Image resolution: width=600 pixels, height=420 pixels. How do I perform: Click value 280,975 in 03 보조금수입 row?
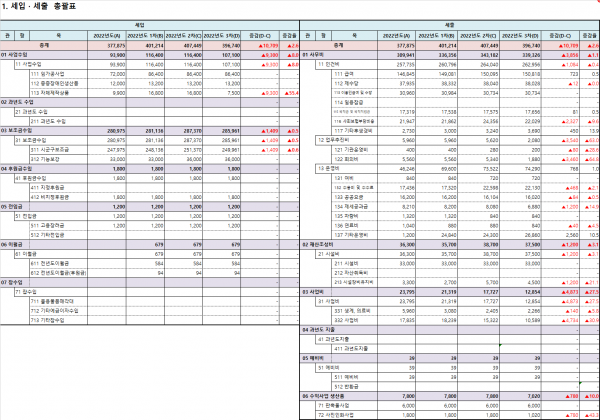[116, 131]
